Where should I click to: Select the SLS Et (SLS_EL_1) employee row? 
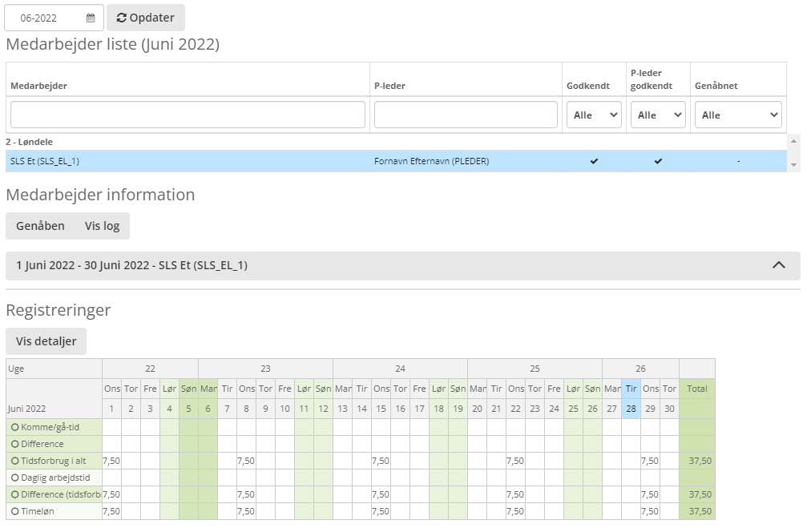click(x=184, y=161)
